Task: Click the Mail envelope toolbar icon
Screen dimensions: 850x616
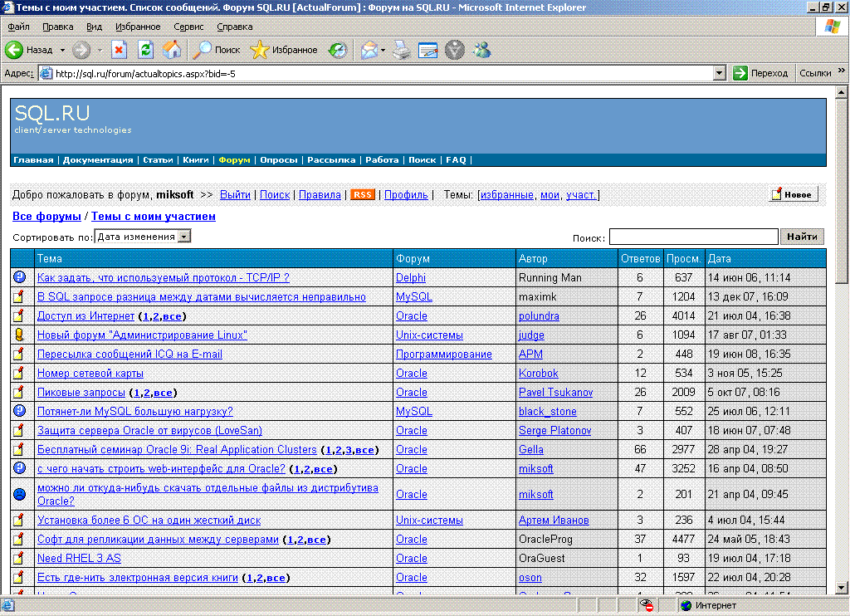Action: tap(369, 50)
